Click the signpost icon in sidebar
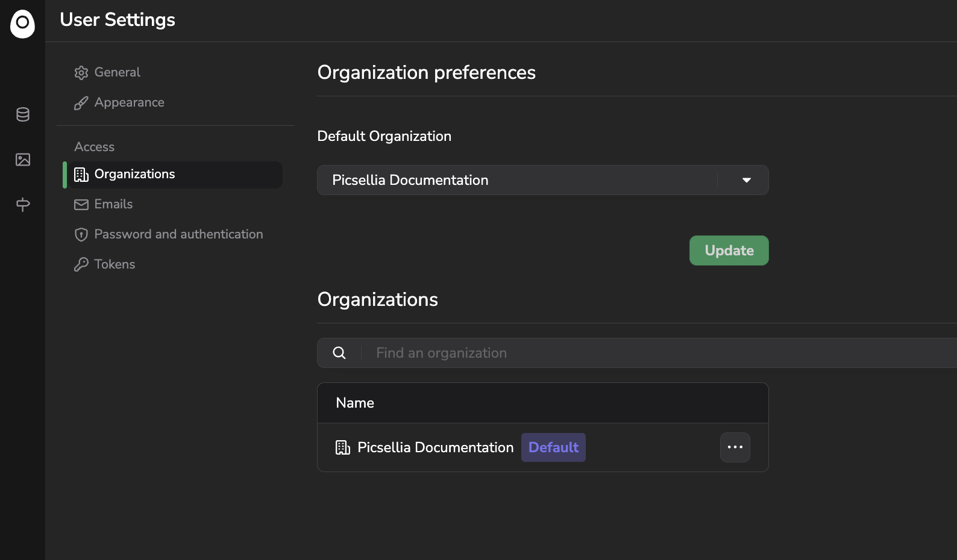The width and height of the screenshot is (957, 560). [x=23, y=205]
